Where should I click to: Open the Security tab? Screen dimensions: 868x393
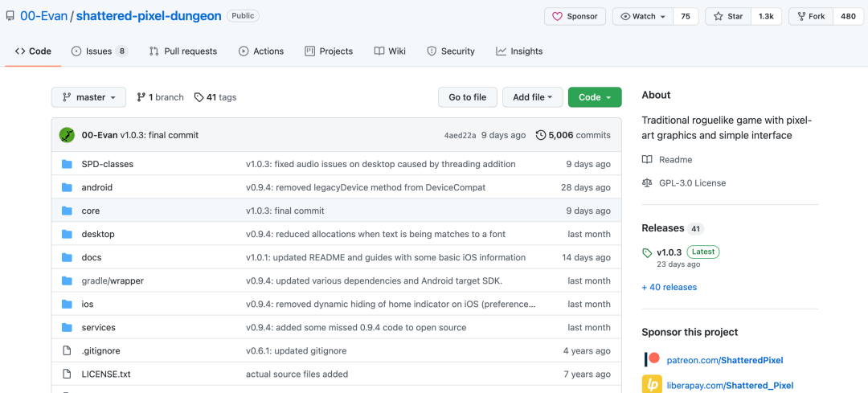451,51
